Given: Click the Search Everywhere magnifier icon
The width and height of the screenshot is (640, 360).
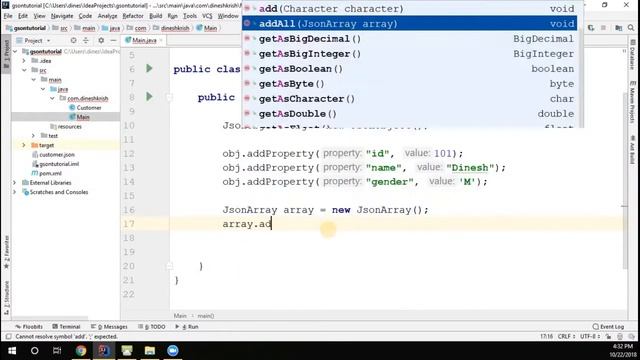Looking at the screenshot, I should 631,28.
